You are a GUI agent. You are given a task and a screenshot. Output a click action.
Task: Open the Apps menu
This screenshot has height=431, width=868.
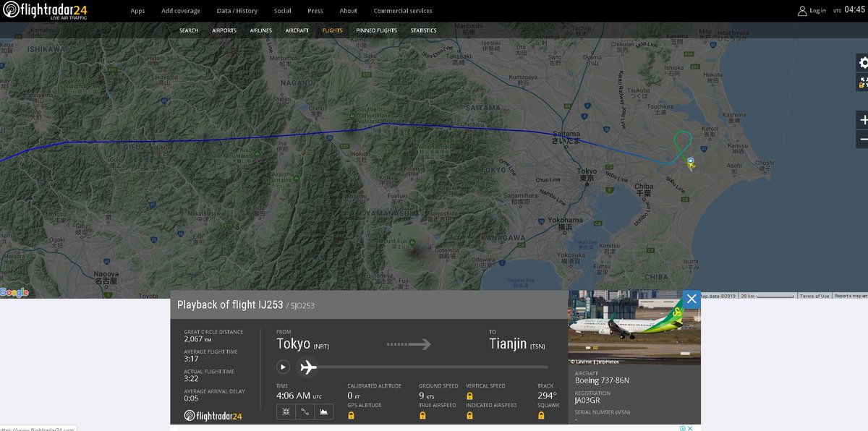coord(137,11)
